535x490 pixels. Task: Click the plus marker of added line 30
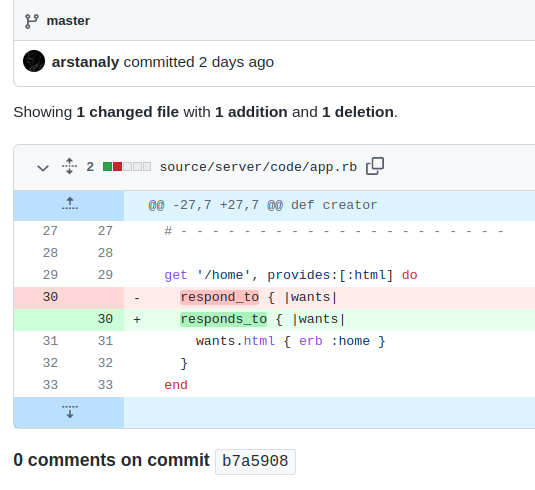click(137, 320)
